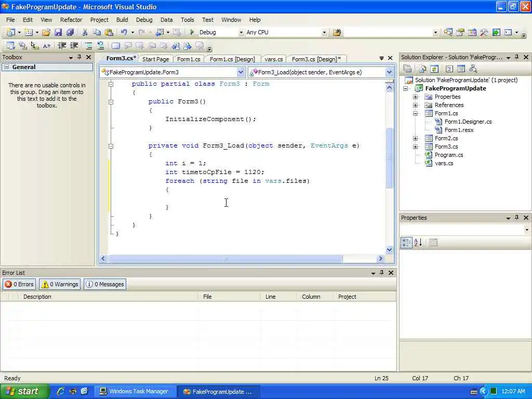532x399 pixels.
Task: Toggle the 0 Warnings filter
Action: pos(60,284)
